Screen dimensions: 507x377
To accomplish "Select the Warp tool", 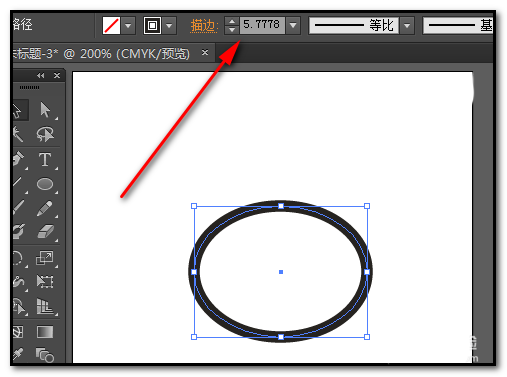I will (18, 282).
